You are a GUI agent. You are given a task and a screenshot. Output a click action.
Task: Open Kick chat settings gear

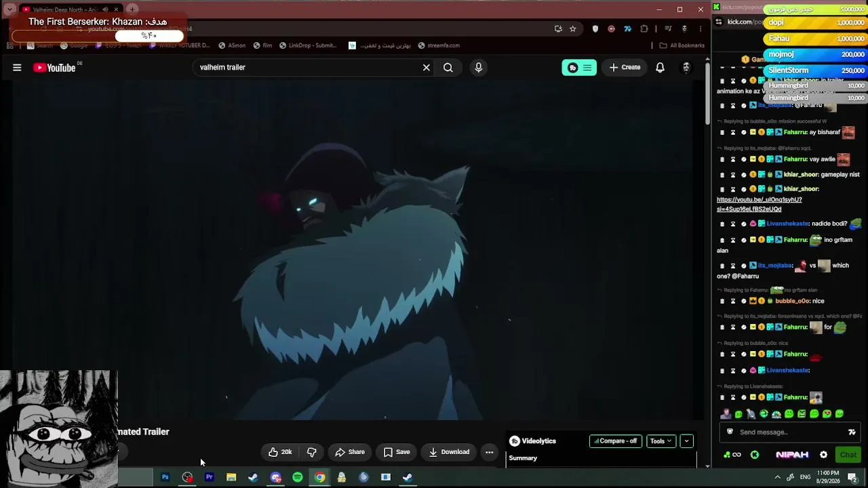coord(824,455)
